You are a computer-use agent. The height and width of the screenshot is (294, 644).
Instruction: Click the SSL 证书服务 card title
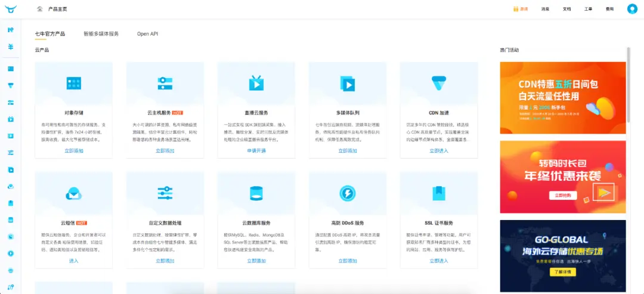click(x=439, y=223)
